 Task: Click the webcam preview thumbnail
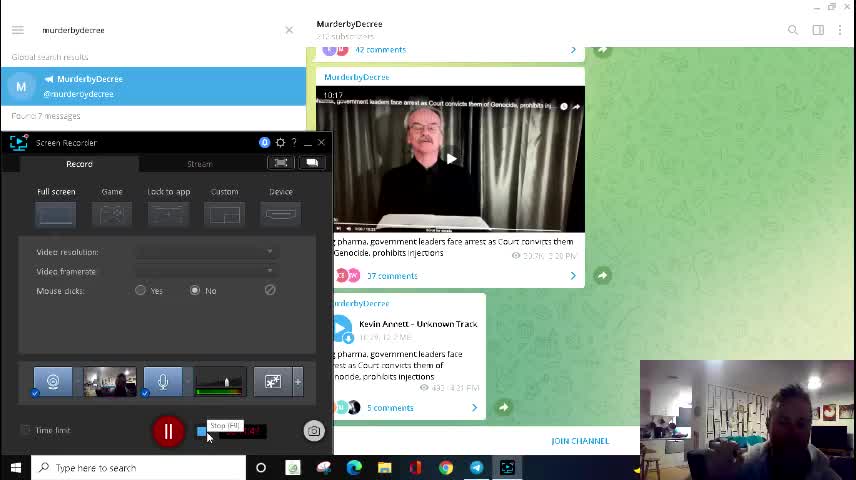(110, 381)
